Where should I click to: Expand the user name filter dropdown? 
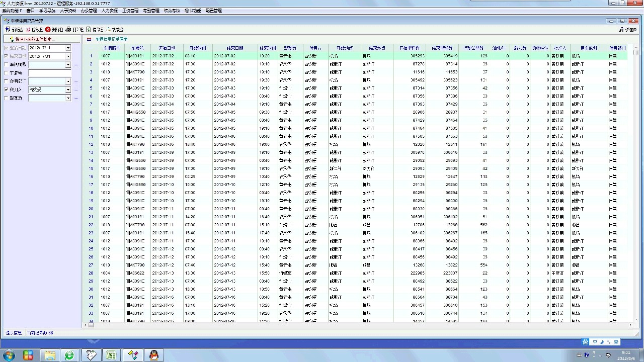(68, 90)
